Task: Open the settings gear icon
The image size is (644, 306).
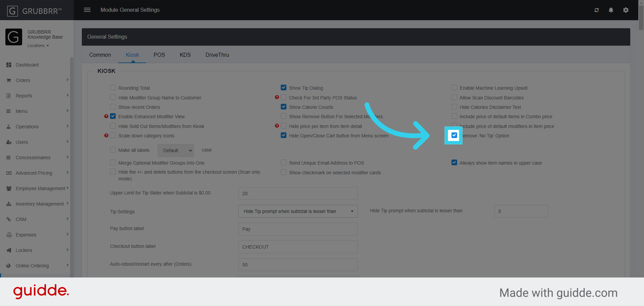Action: pos(626,10)
